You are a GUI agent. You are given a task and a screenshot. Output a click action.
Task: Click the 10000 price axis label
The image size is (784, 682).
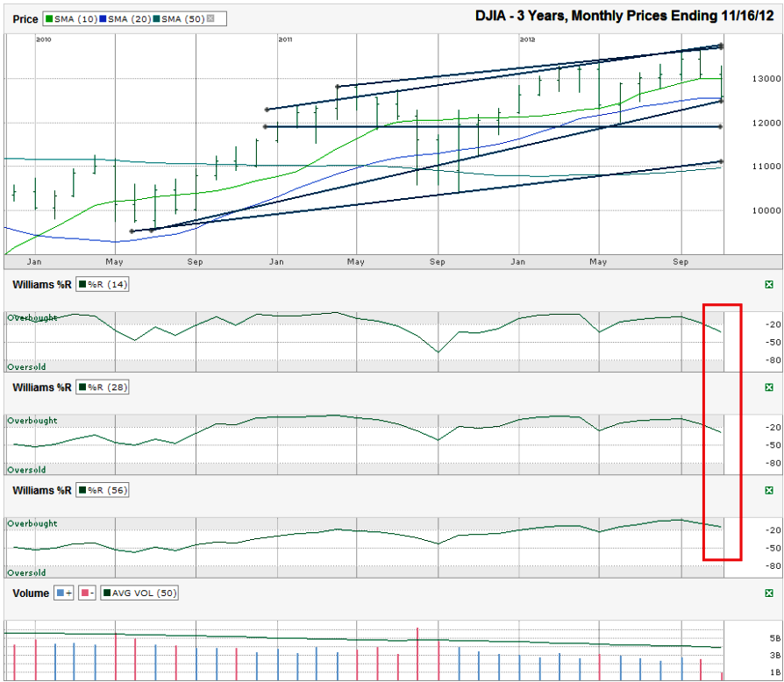(766, 210)
